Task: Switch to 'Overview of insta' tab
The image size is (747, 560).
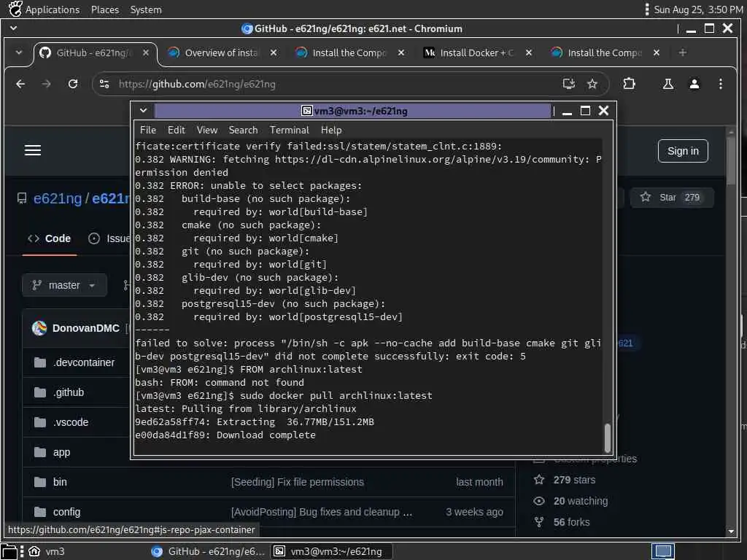Action: pyautogui.click(x=220, y=52)
